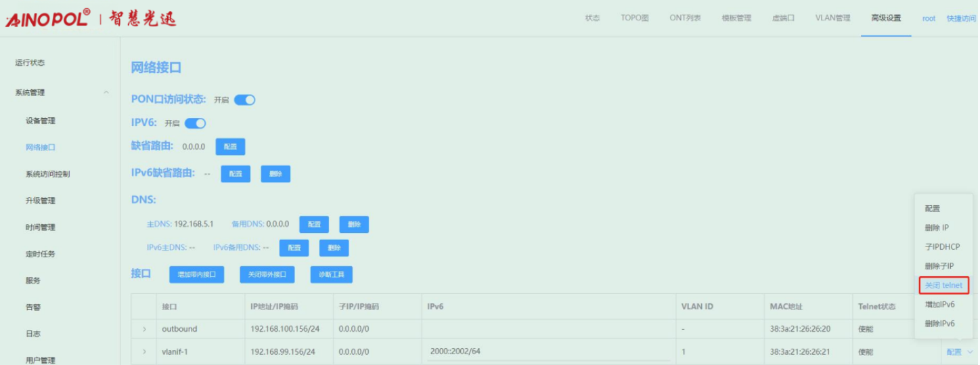Click the root user link
This screenshot has width=980, height=365.
click(x=929, y=18)
